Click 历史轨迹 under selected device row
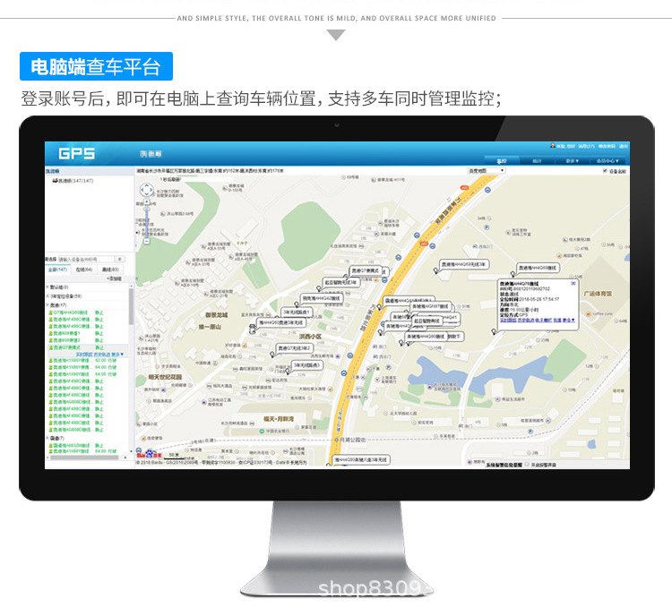 102,355
